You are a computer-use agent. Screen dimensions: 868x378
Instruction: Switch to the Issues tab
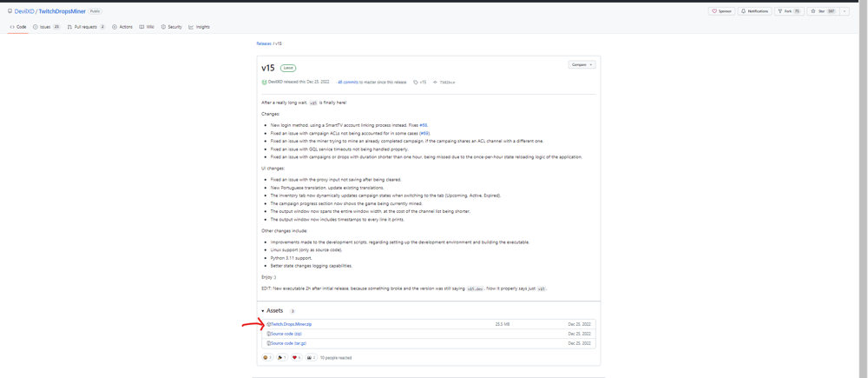click(x=46, y=27)
